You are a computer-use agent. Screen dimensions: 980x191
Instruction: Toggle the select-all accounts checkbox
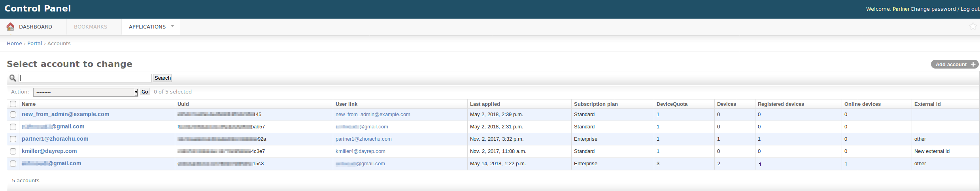[x=13, y=104]
